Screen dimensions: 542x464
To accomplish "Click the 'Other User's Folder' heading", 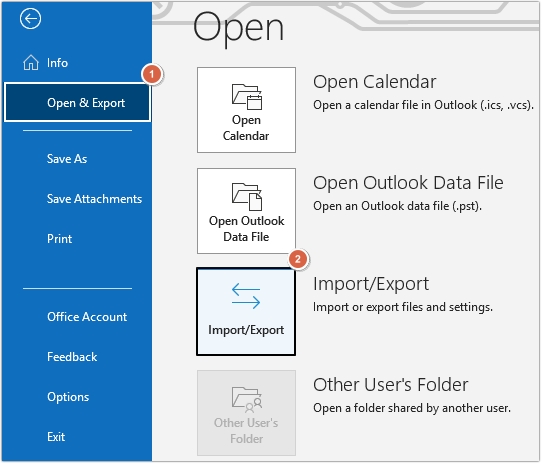I will click(x=391, y=385).
